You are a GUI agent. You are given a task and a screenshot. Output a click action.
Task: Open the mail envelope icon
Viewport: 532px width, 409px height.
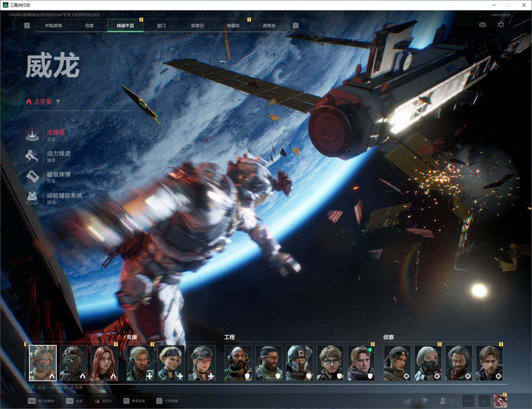483,25
